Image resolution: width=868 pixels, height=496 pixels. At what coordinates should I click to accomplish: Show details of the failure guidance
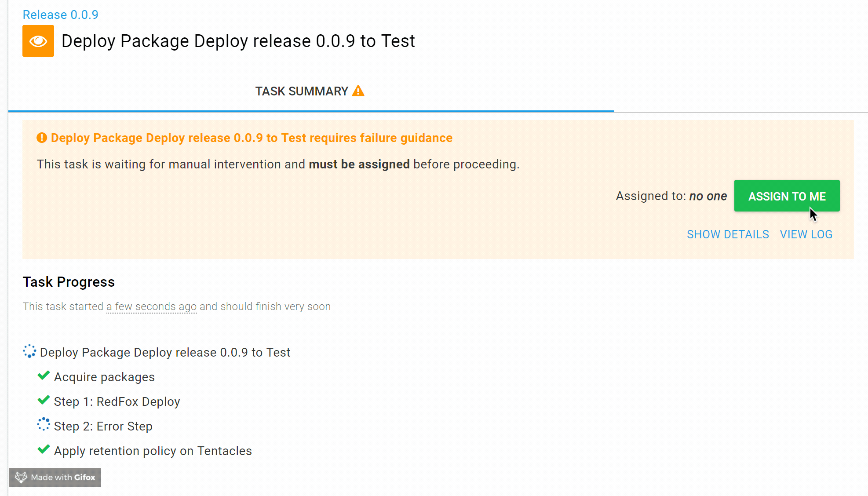pos(728,234)
